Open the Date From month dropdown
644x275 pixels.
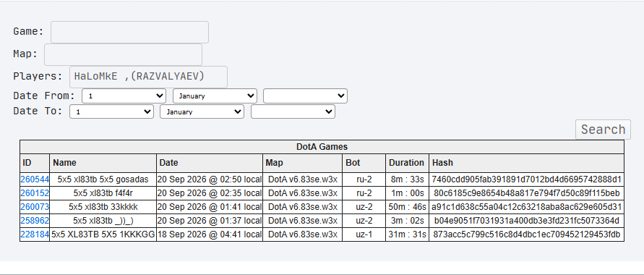point(215,96)
